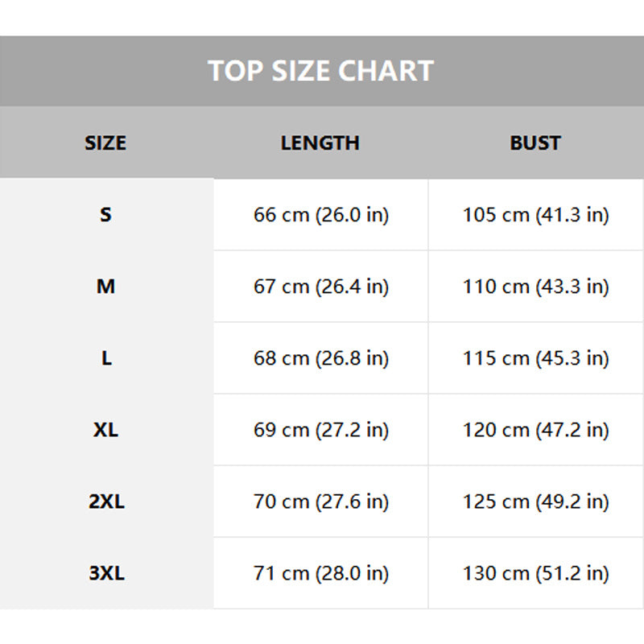Select the 71 cm (28.0 in) length cell
Screen dimensions: 644x644
click(320, 573)
